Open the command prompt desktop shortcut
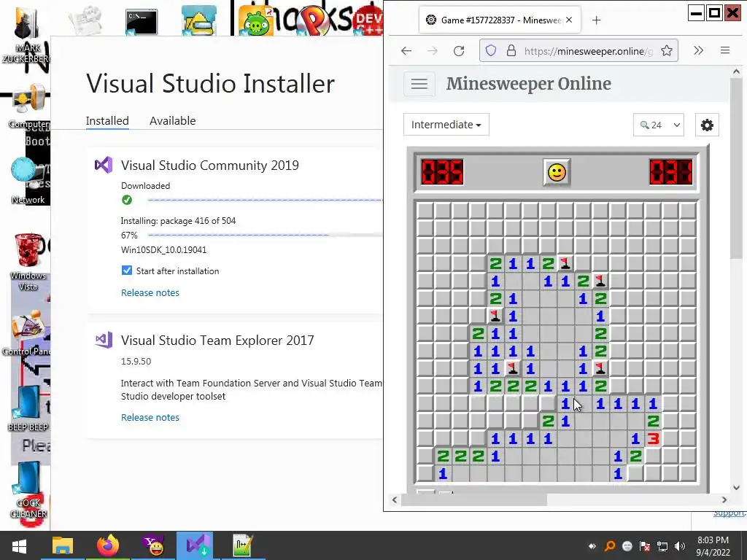 141,22
